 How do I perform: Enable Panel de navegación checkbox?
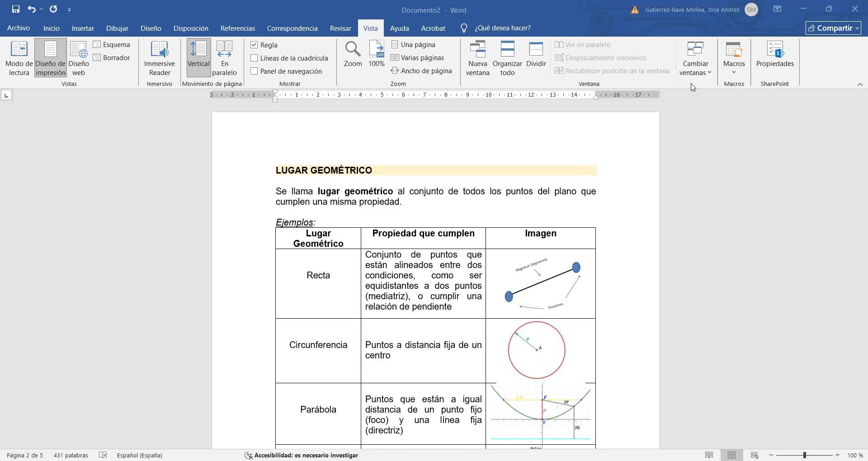pyautogui.click(x=254, y=71)
